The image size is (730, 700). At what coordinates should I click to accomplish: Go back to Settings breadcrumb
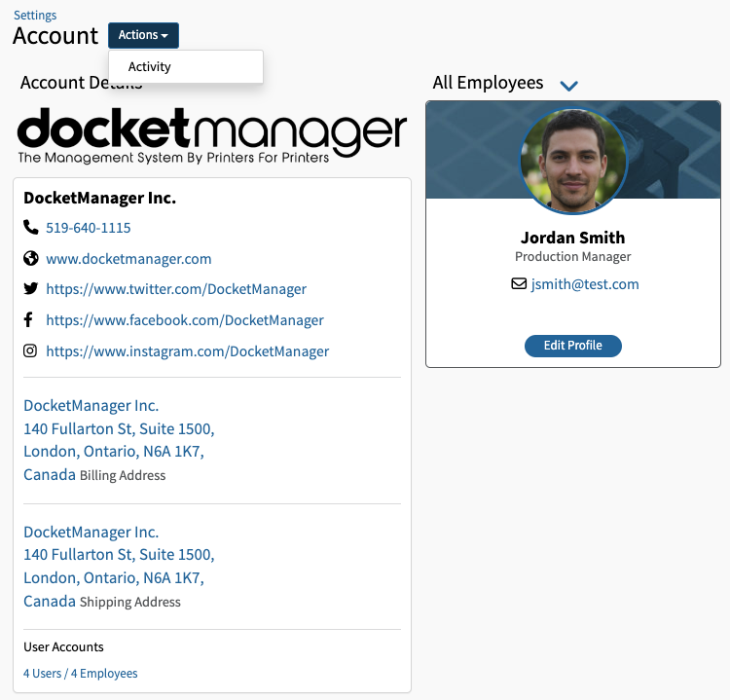[35, 16]
